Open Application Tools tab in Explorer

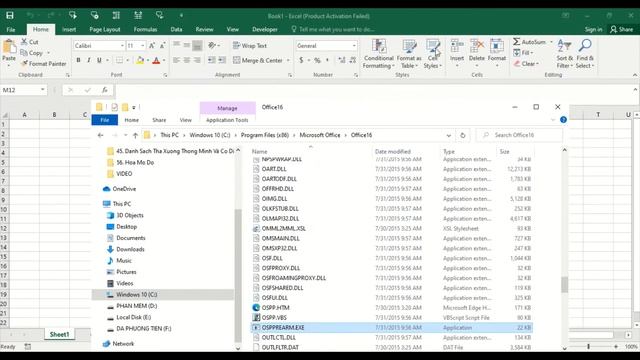click(x=227, y=120)
